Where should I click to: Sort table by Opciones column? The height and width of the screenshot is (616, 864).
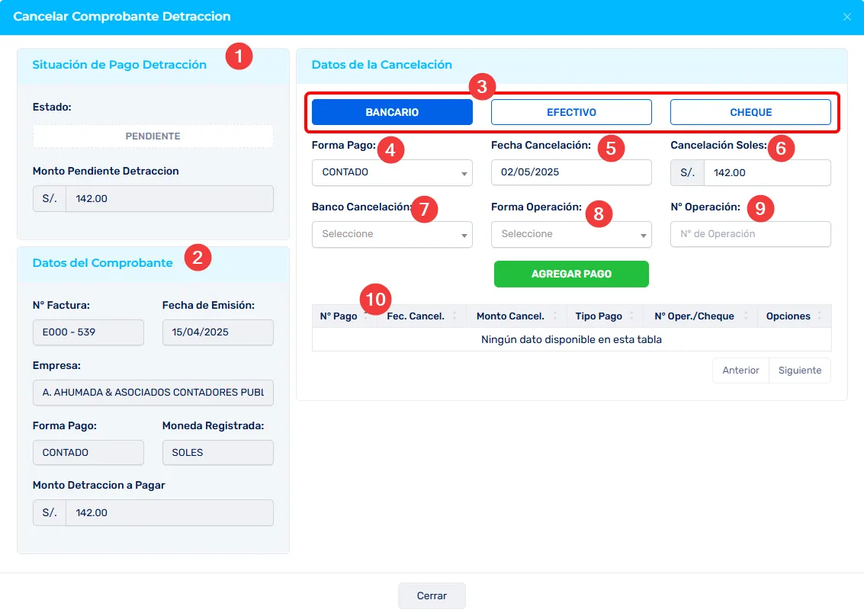click(x=789, y=316)
